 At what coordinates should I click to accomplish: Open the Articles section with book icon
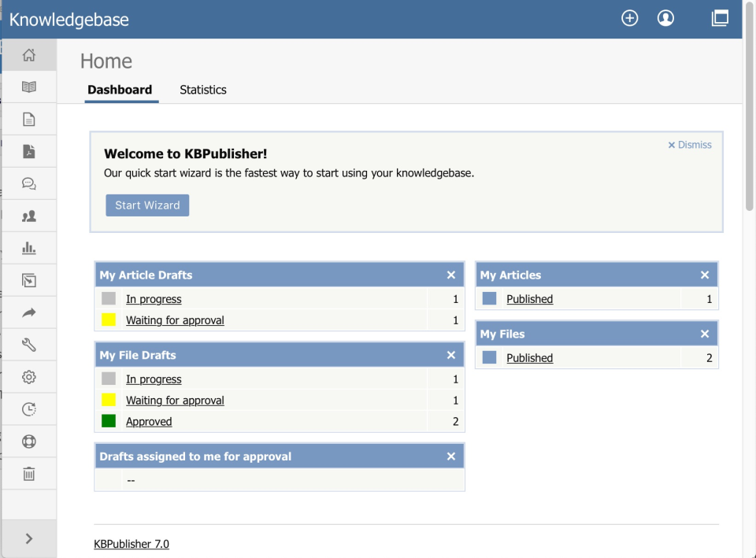29,87
